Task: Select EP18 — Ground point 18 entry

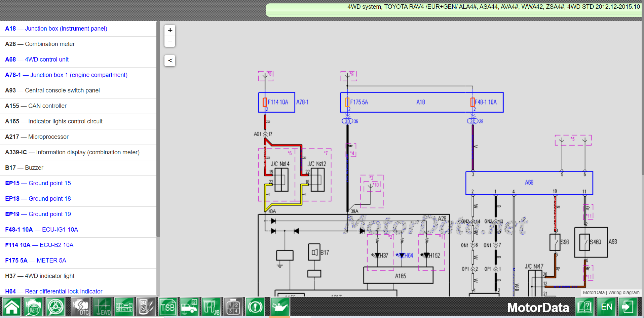Action: (x=38, y=199)
